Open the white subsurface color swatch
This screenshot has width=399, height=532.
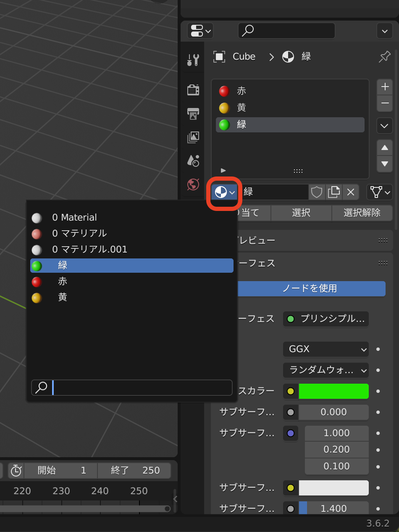point(334,488)
